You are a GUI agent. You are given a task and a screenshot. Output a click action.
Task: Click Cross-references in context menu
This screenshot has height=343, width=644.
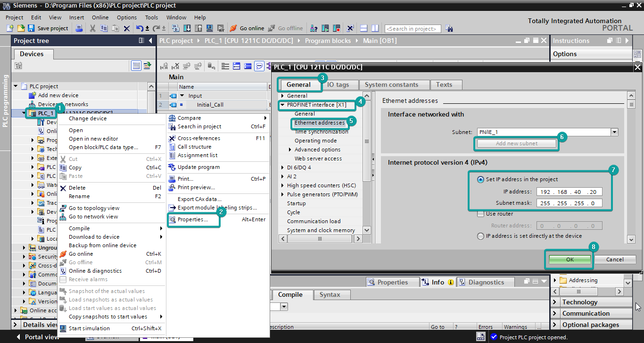click(x=198, y=138)
